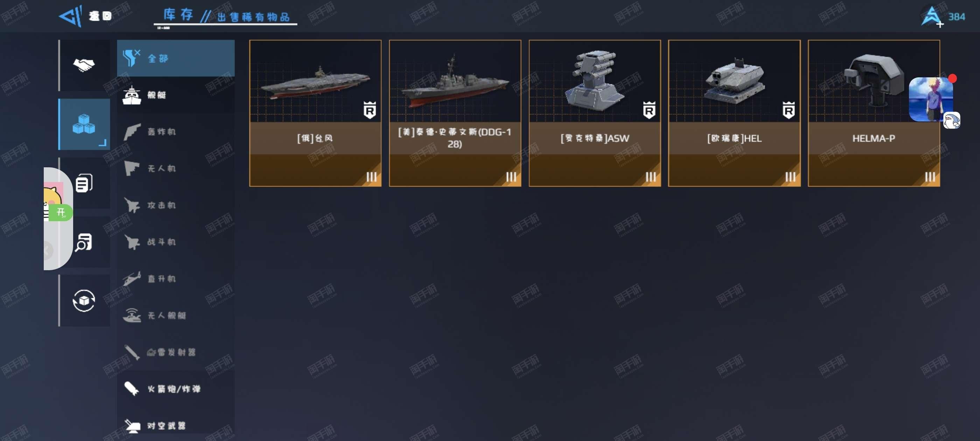Open the box exchange cycle icon

[x=84, y=301]
